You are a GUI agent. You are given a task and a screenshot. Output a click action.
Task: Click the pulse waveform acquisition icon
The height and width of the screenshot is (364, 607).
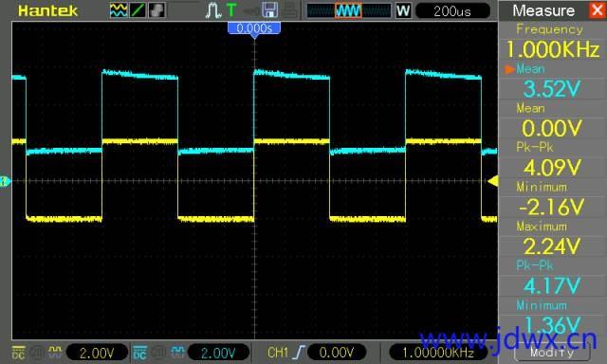point(212,10)
